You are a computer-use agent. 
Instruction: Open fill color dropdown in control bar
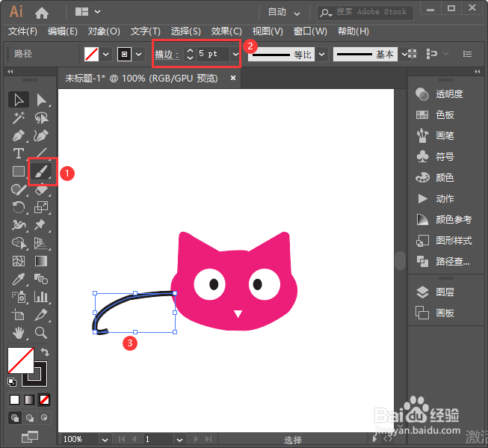click(x=106, y=54)
